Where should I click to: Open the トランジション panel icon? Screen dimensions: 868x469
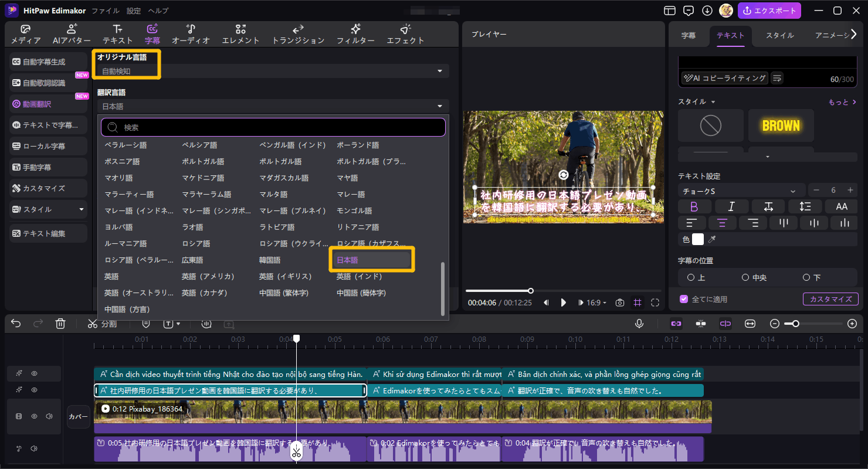coord(297,33)
